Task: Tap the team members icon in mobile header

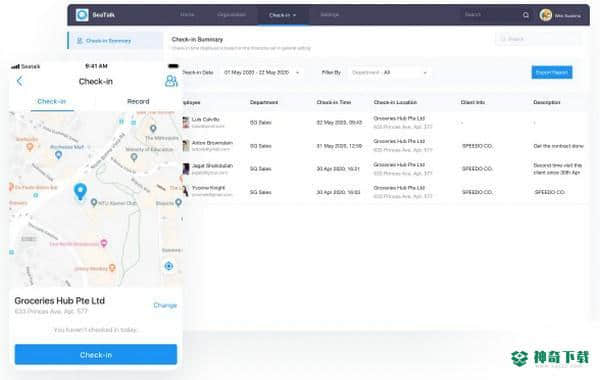Action: pyautogui.click(x=171, y=81)
